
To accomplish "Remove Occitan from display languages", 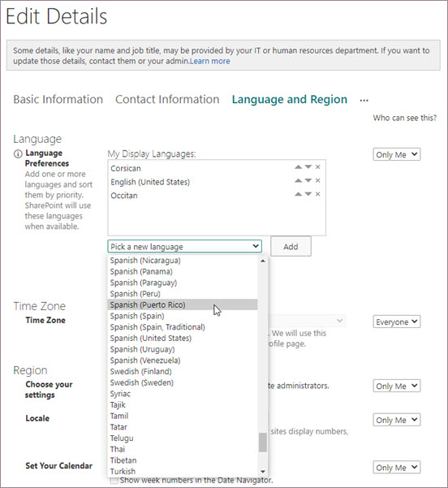I will pyautogui.click(x=317, y=194).
